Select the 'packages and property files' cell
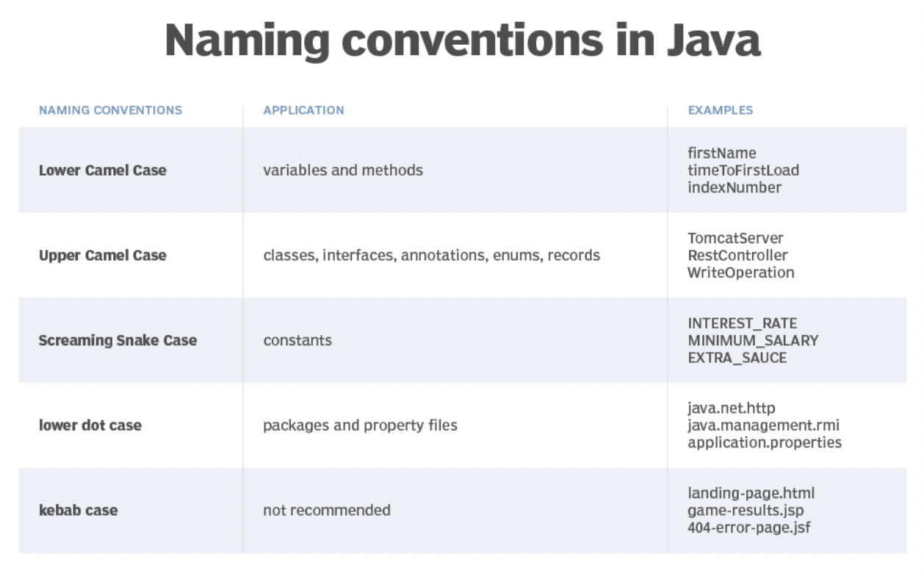The height and width of the screenshot is (576, 924). (360, 425)
